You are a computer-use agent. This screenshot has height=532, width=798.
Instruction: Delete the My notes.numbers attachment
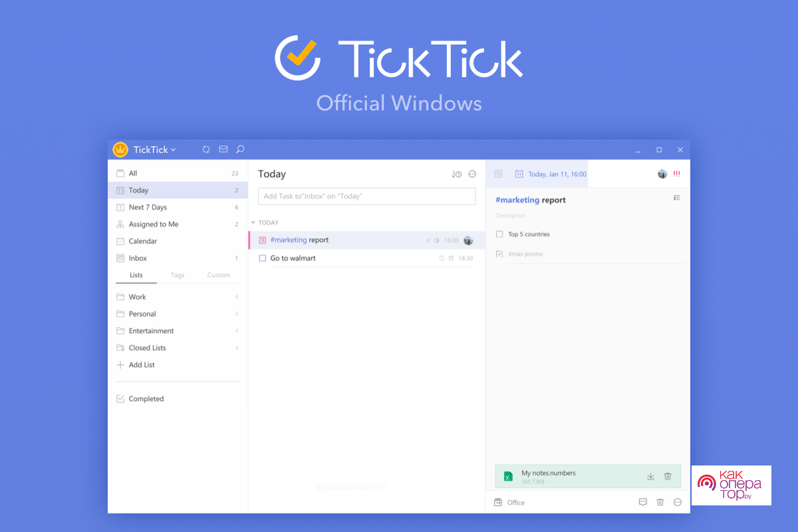[x=668, y=476]
